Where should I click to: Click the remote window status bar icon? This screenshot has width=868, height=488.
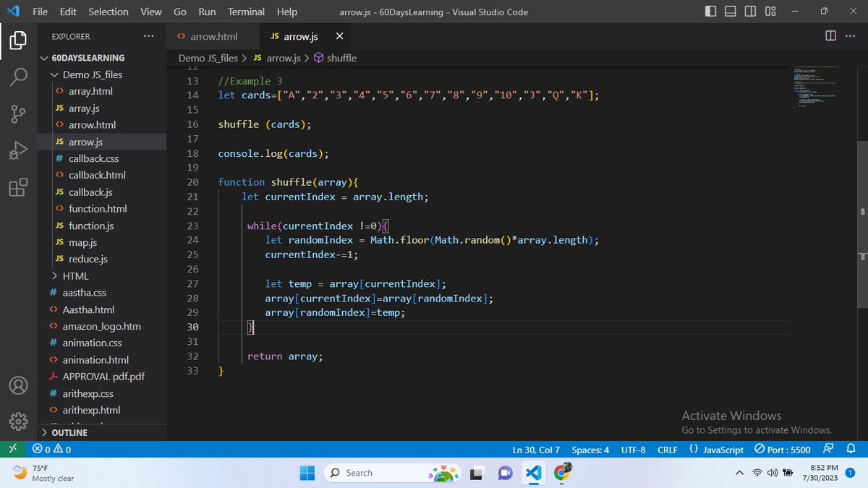click(x=12, y=450)
